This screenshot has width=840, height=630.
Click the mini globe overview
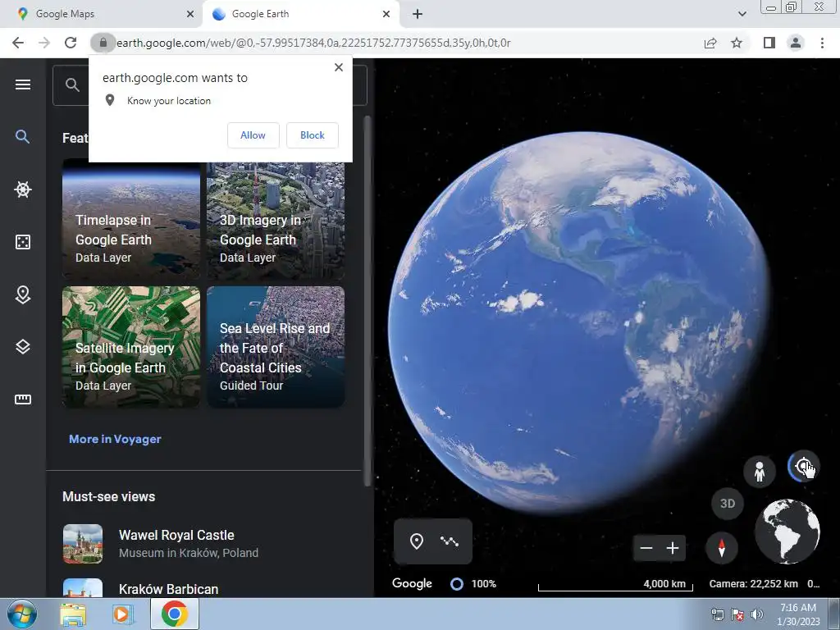coord(787,531)
